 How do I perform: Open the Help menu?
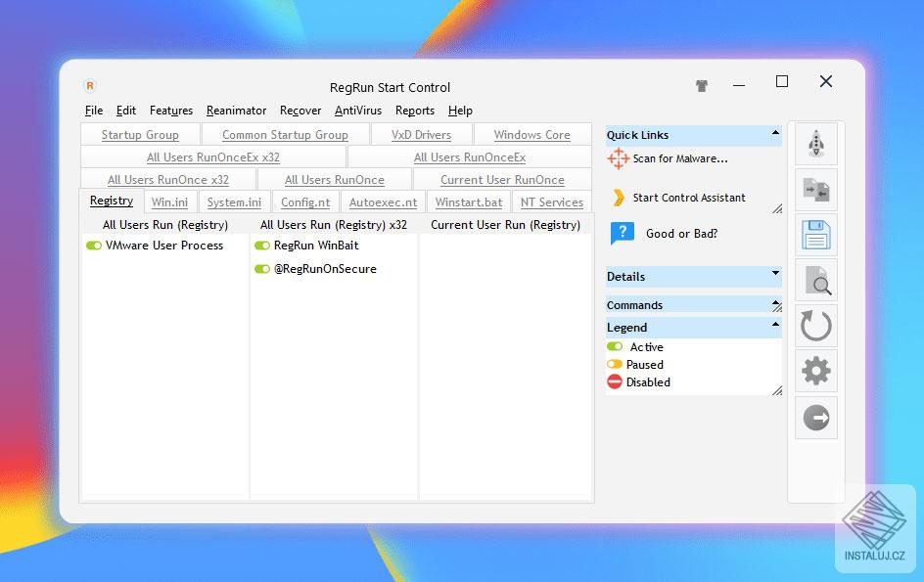pos(460,111)
